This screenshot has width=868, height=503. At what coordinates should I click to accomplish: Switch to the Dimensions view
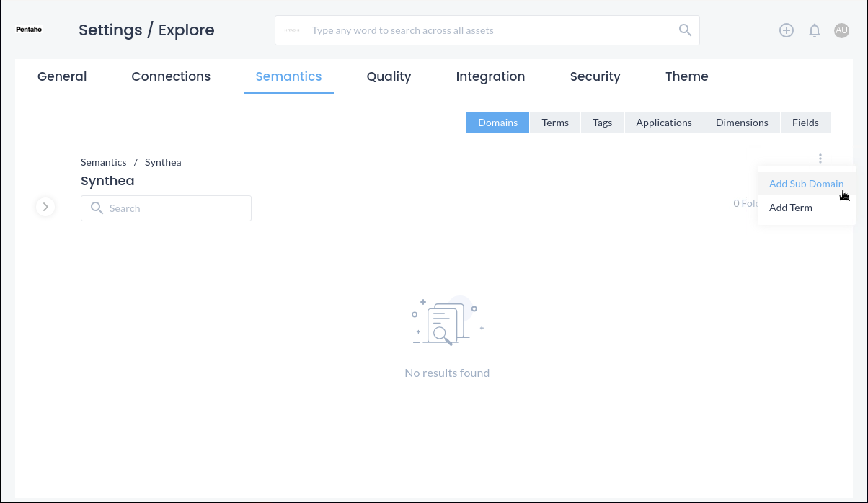(742, 123)
